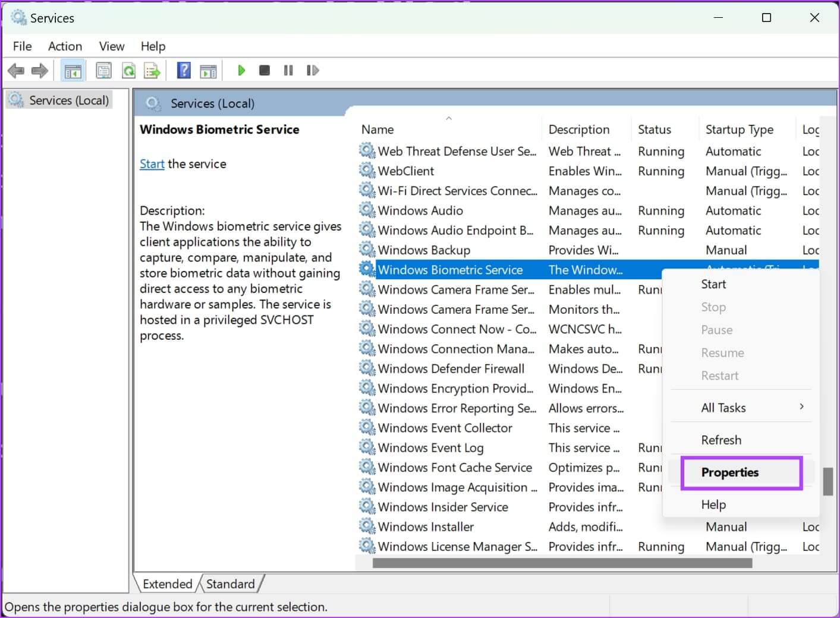
Task: Choose Refresh in the context menu
Action: click(x=741, y=440)
